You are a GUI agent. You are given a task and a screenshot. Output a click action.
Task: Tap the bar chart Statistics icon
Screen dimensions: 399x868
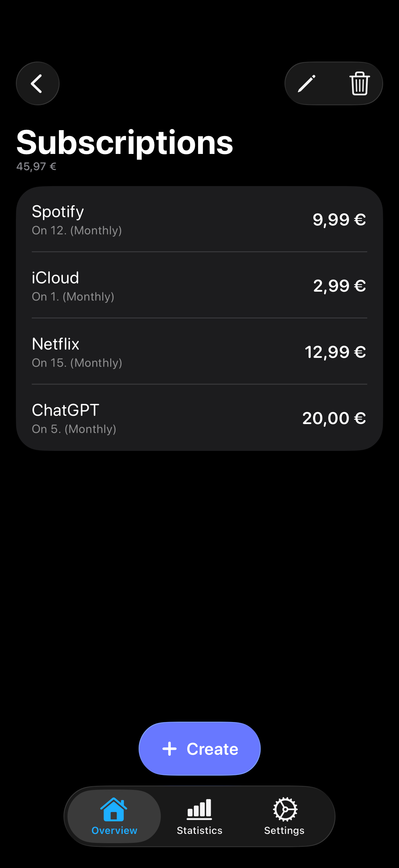(x=199, y=809)
